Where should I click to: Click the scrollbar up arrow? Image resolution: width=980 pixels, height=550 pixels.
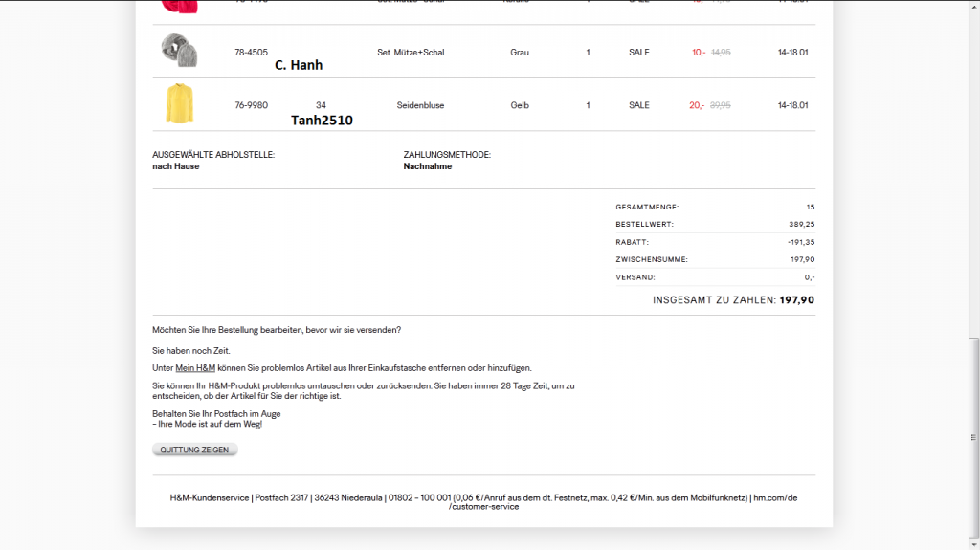(973, 6)
